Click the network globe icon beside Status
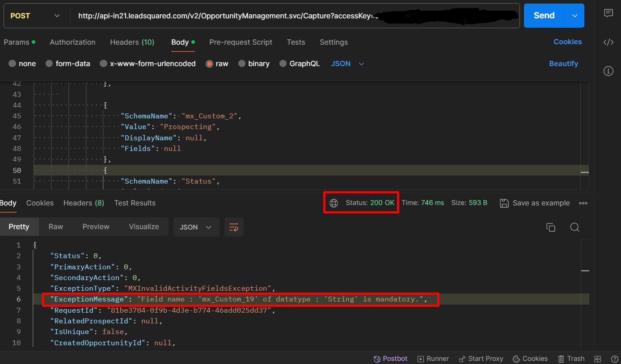 (x=334, y=203)
